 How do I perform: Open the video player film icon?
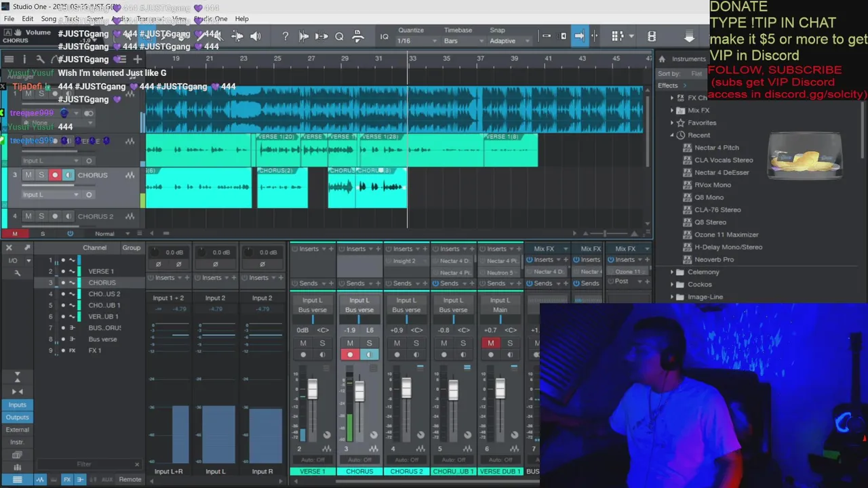pyautogui.click(x=652, y=36)
